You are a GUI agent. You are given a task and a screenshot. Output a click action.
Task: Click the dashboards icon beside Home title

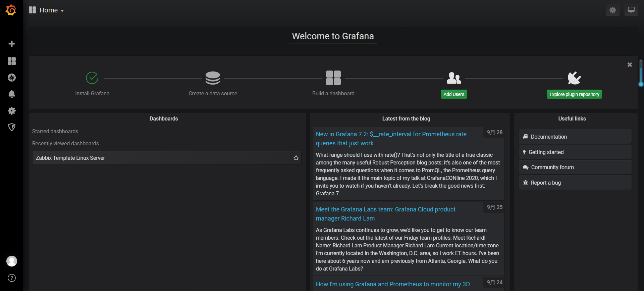click(32, 10)
